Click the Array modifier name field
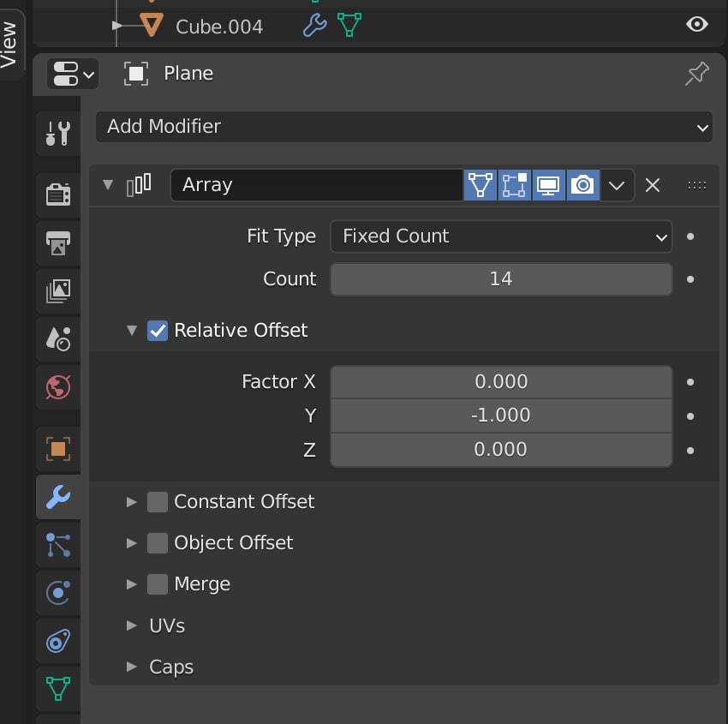Screen dimensions: 728x724 tap(317, 185)
